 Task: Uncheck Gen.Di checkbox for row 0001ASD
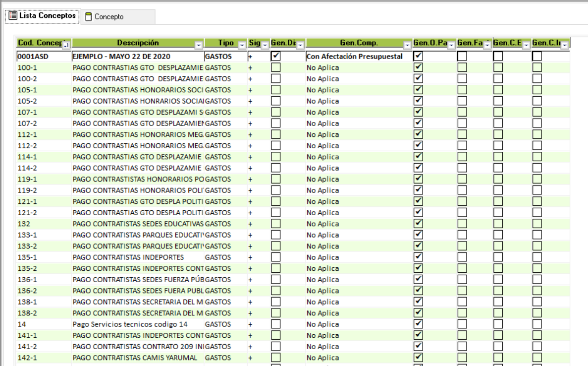click(276, 56)
